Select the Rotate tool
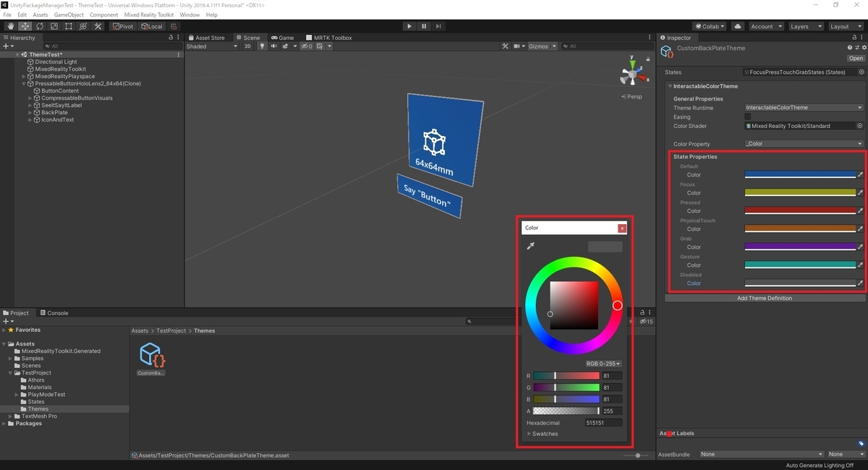 [x=39, y=26]
